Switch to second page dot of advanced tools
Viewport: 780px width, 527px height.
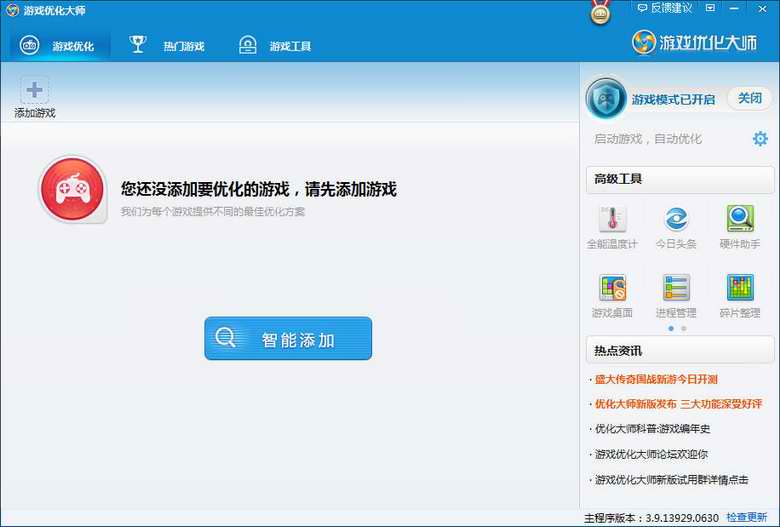[684, 328]
